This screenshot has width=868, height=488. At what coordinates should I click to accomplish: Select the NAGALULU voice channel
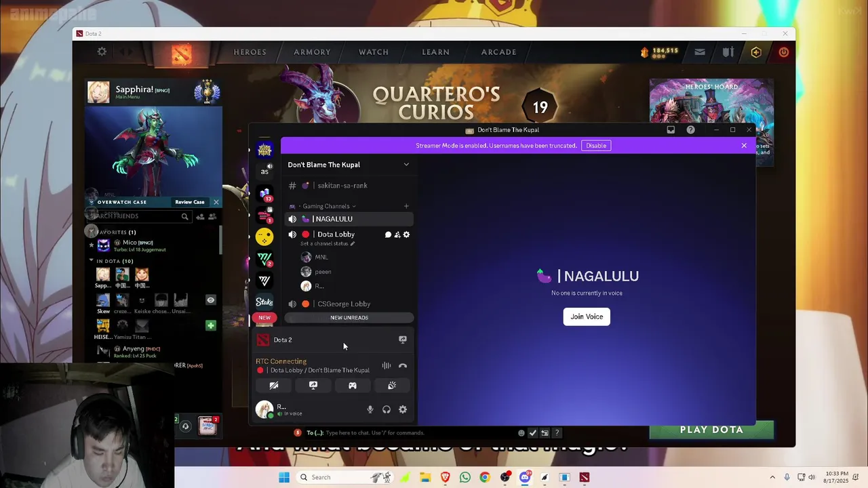349,219
